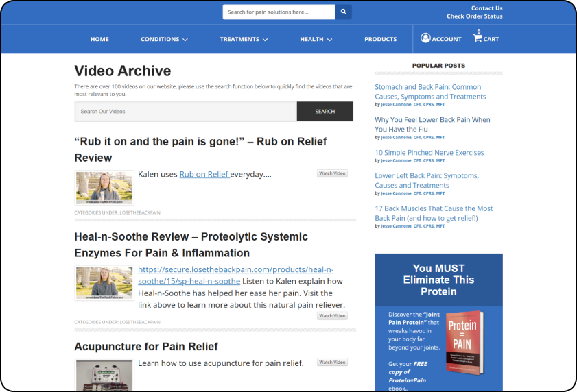Watch Video for Heal-n-Soothe review
Screen dimensions: 577x392
pyautogui.click(x=332, y=315)
